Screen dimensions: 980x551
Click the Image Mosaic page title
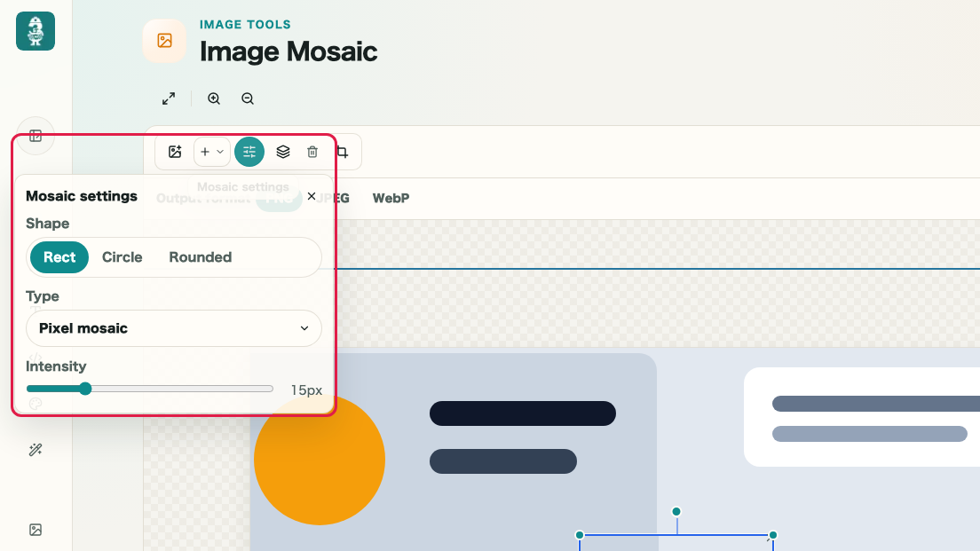tap(288, 51)
